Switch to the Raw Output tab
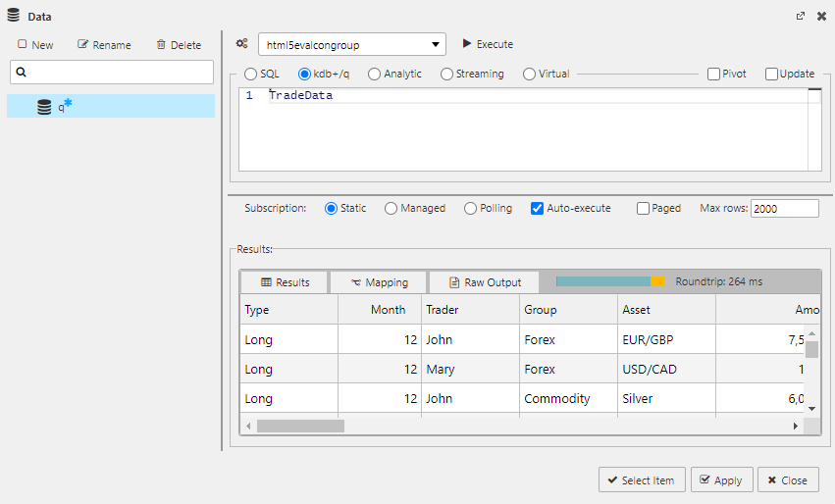This screenshot has width=835, height=504. coord(484,282)
